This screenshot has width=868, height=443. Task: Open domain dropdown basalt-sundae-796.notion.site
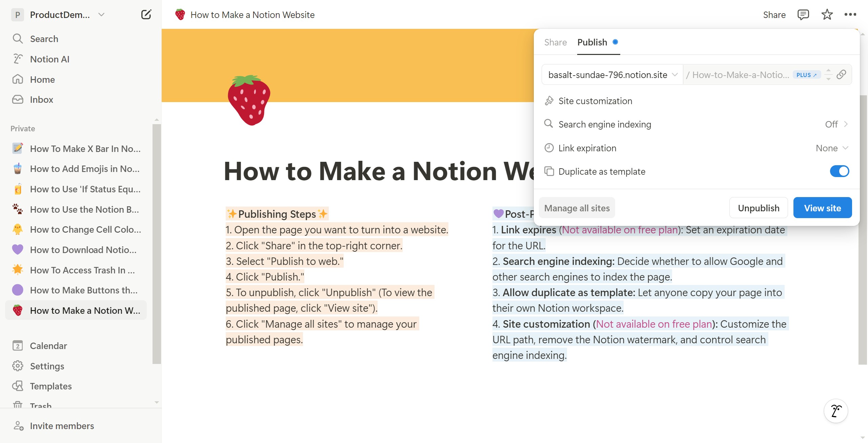pos(612,75)
